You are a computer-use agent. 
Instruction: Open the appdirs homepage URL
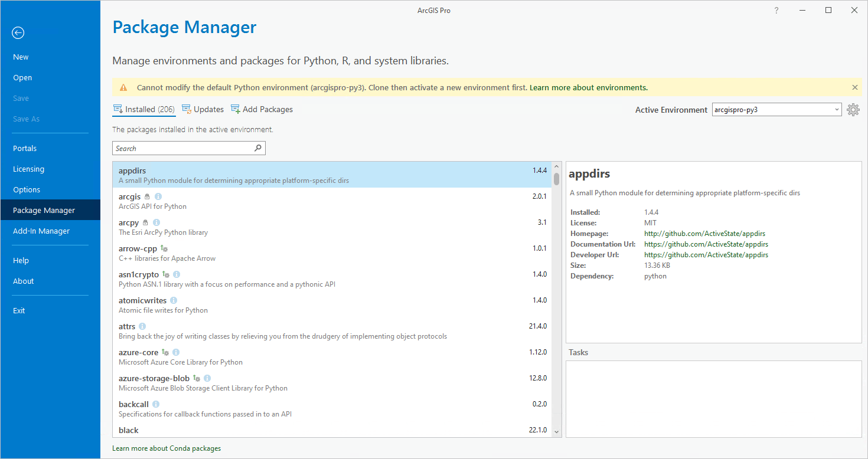pyautogui.click(x=704, y=233)
